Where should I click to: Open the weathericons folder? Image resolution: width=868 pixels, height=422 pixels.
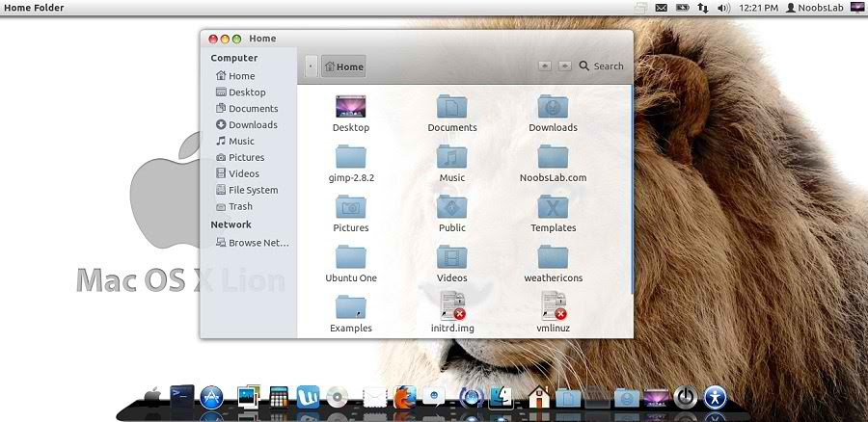pyautogui.click(x=553, y=258)
